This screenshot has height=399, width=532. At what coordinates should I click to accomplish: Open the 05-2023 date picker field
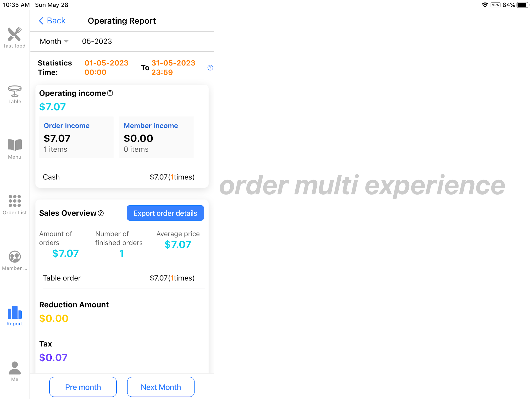tap(97, 41)
